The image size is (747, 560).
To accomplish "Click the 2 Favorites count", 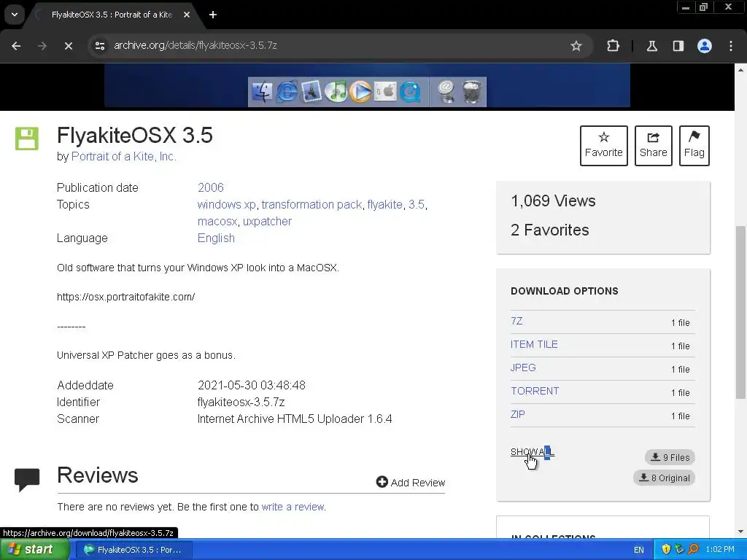I will [550, 230].
